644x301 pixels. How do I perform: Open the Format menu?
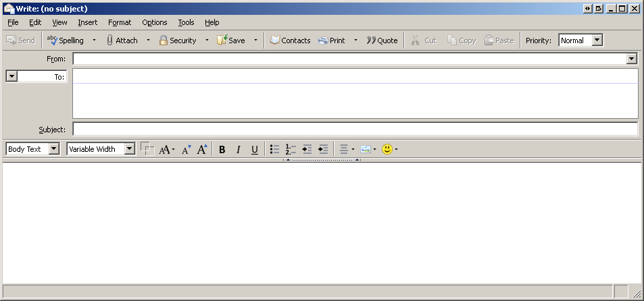click(x=120, y=22)
